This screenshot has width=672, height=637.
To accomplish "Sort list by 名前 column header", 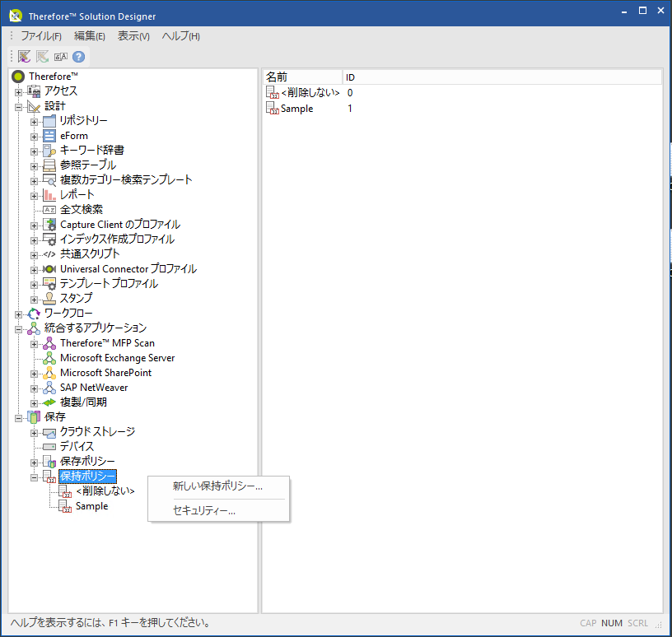I will pos(302,77).
